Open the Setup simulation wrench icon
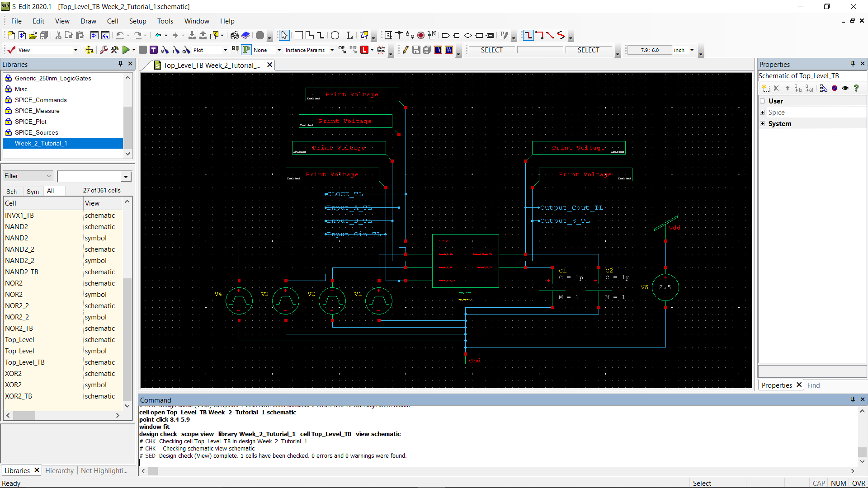This screenshot has width=868, height=488. click(104, 50)
